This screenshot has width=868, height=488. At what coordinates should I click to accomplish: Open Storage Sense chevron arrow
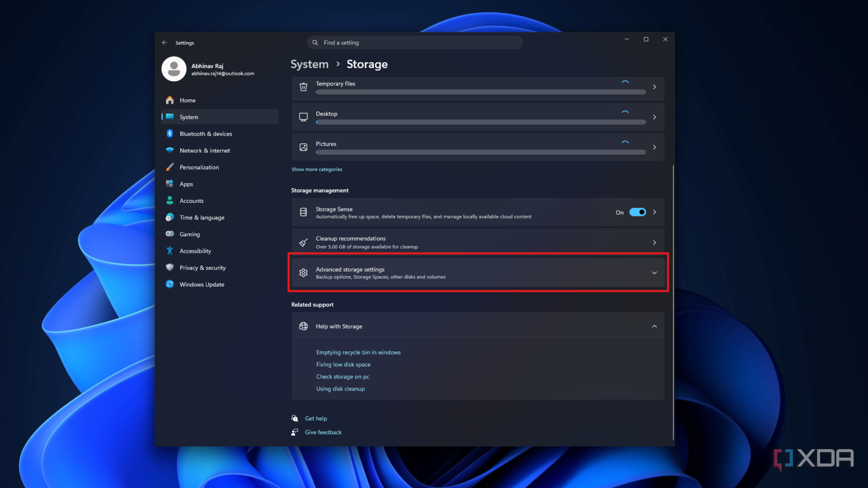pos(654,212)
